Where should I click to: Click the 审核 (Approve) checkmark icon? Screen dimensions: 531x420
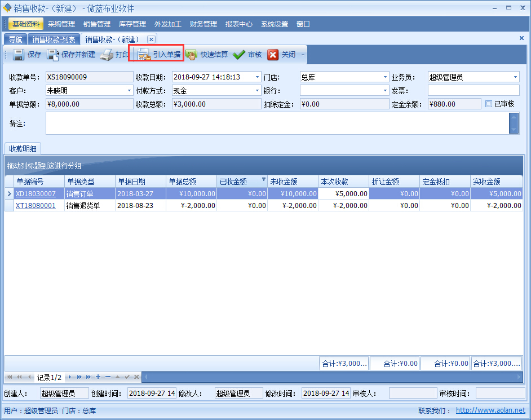[x=239, y=55]
